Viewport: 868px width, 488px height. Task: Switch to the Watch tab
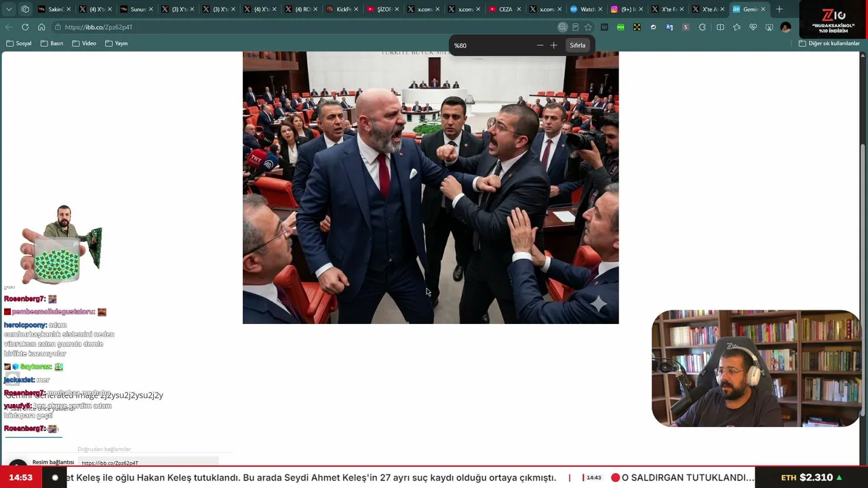point(587,9)
